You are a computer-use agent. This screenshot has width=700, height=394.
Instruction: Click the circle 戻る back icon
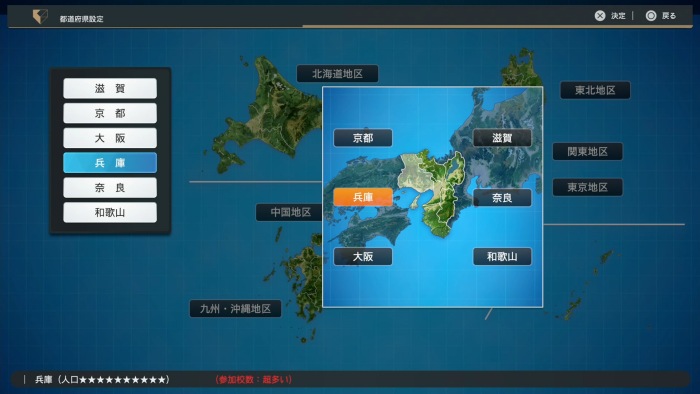(651, 16)
